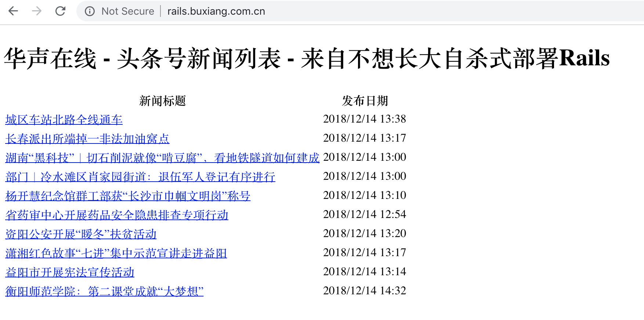This screenshot has width=644, height=320.
Task: Click the date 2018/12/14 13:20
Action: pos(365,233)
